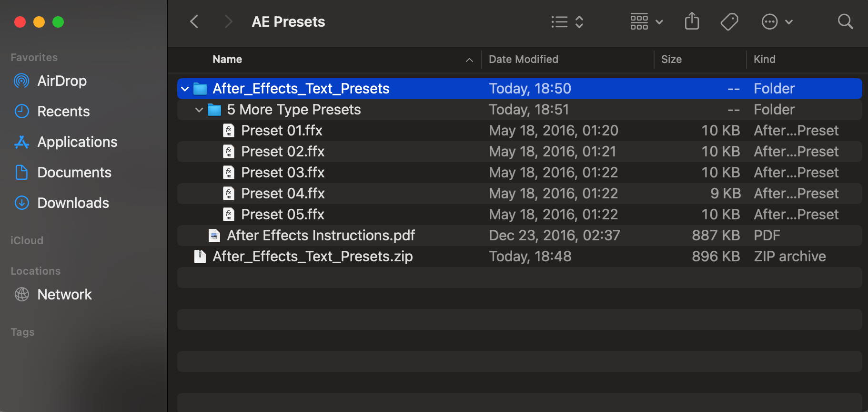The height and width of the screenshot is (412, 868).
Task: Open the more actions ellipsis menu
Action: (x=777, y=22)
